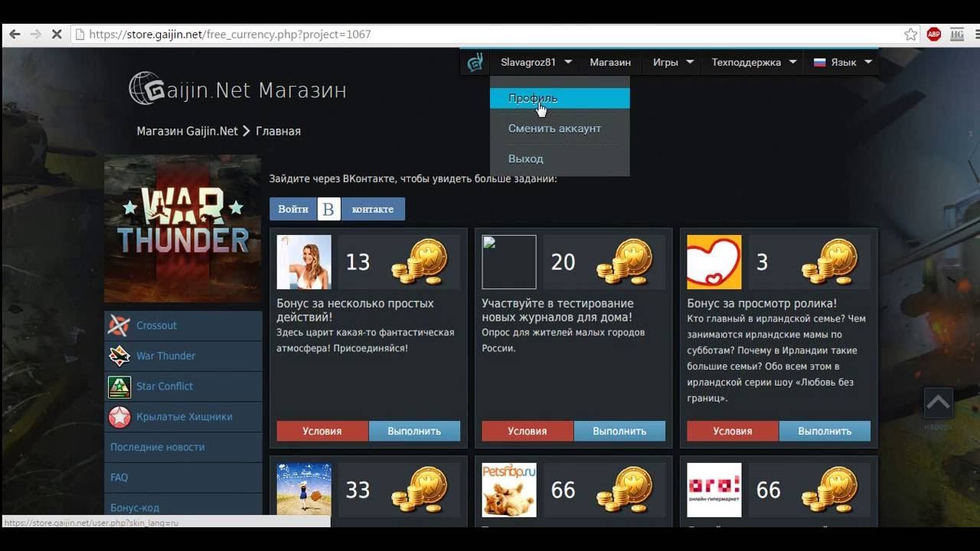The width and height of the screenshot is (980, 551).
Task: Click Условия on the magazine testing offer
Action: tap(528, 431)
